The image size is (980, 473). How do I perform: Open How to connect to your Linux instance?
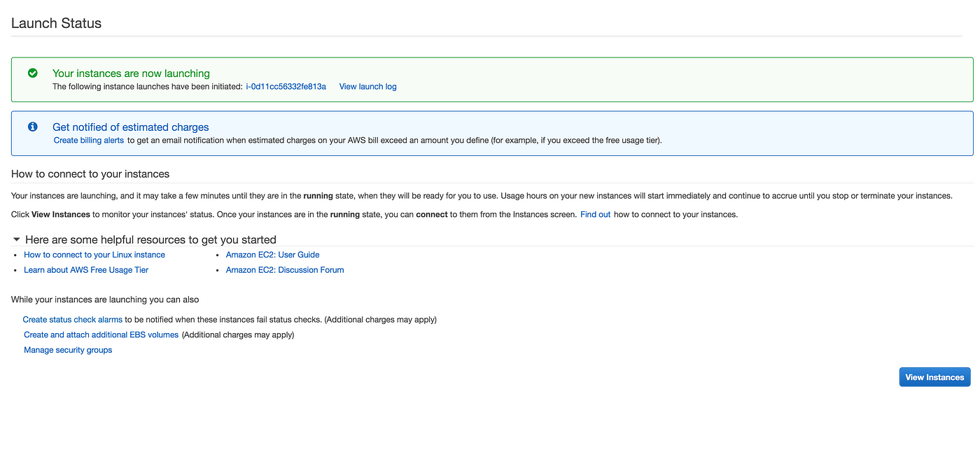coord(94,255)
